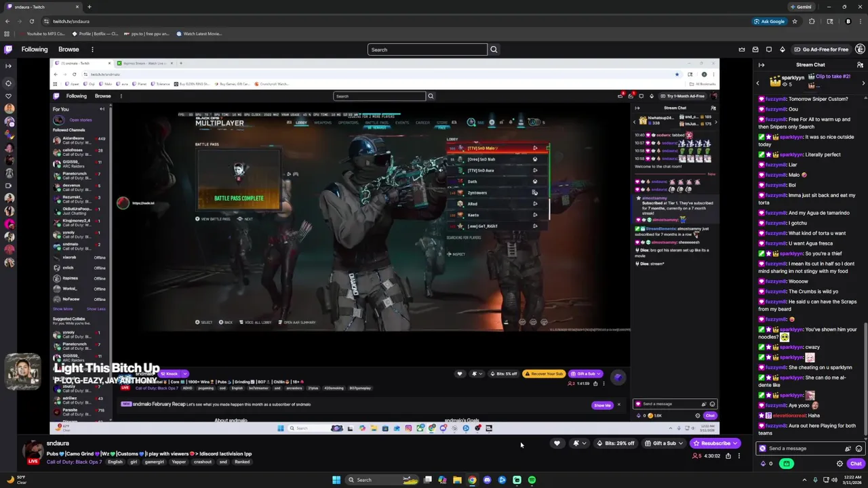Viewport: 868px width, 488px height.
Task: Open Chrome profile B avatar
Action: tap(848, 22)
